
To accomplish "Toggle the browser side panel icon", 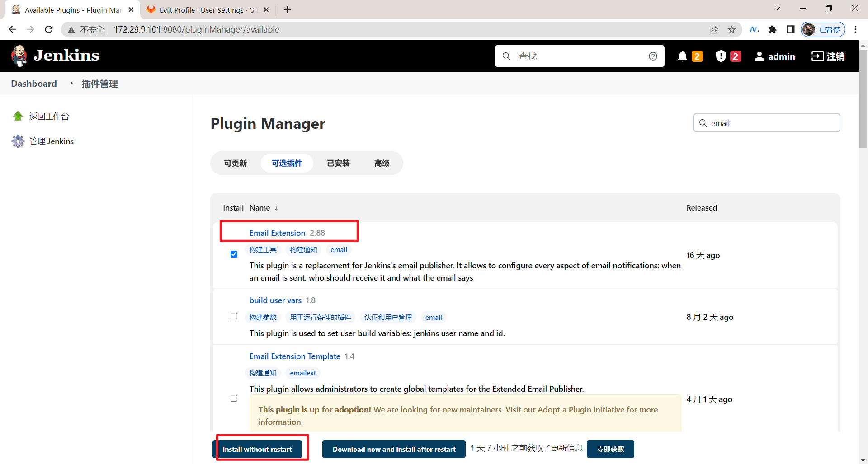I will [x=790, y=29].
